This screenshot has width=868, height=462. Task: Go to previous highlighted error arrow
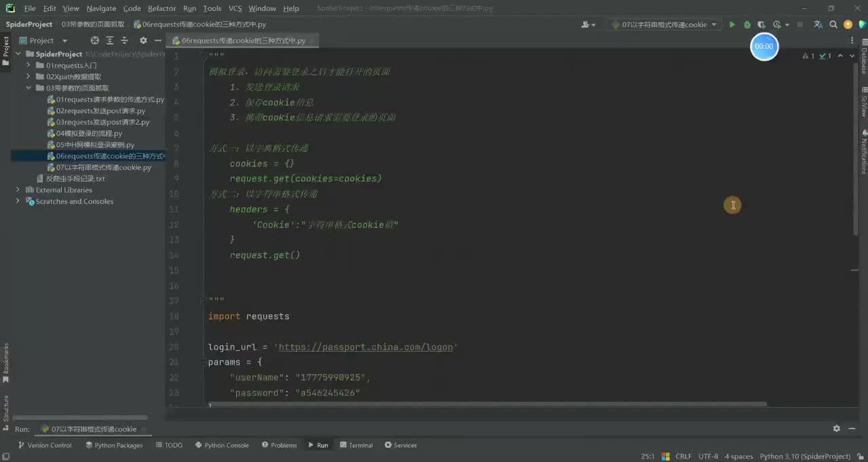(840, 56)
